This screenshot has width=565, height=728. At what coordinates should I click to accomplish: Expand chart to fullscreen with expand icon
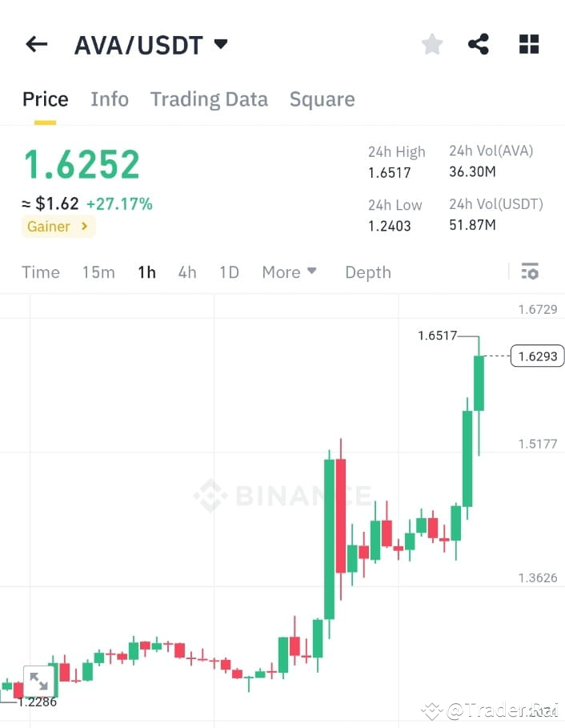tap(40, 682)
